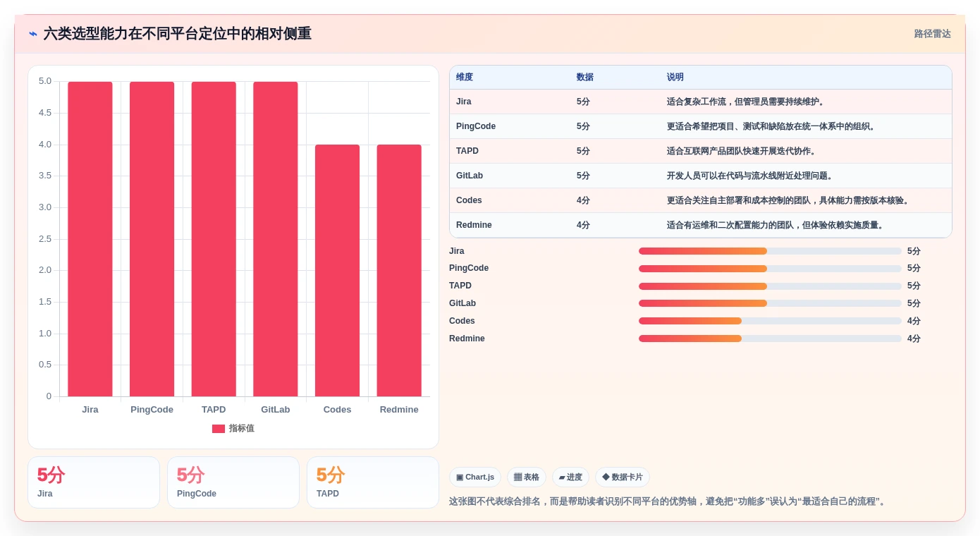Click the 表格 tag
Viewport: 980px width, 536px height.
(x=527, y=477)
